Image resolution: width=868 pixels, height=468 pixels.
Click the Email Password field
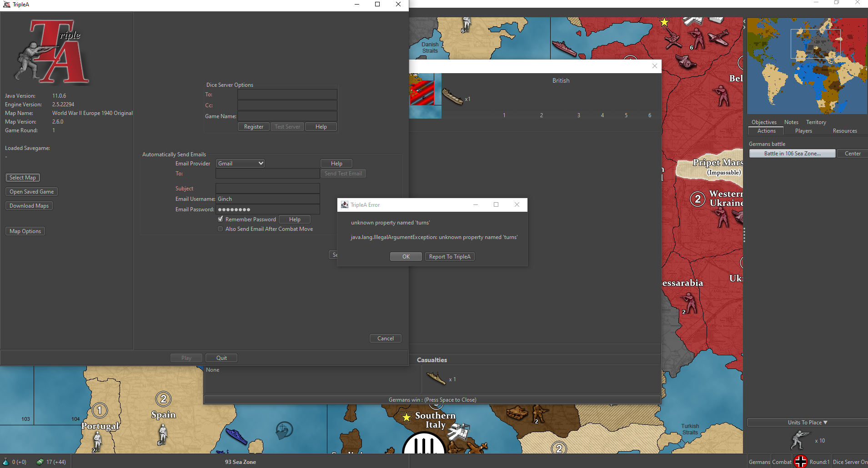coord(268,209)
